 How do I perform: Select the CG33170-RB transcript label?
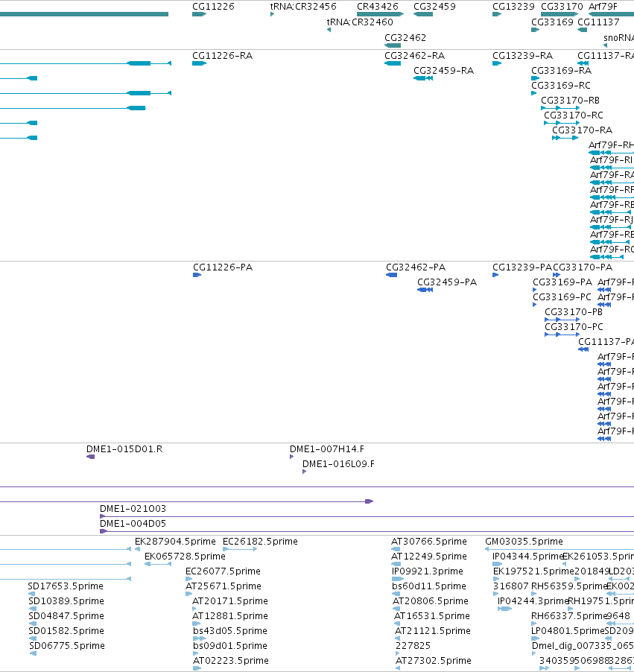(x=570, y=101)
